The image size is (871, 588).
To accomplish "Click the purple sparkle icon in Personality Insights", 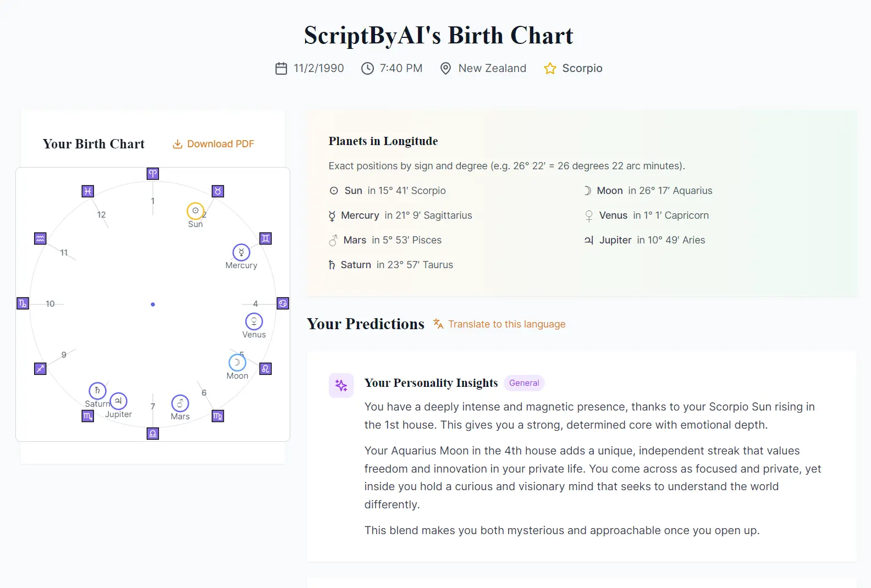I will (341, 385).
